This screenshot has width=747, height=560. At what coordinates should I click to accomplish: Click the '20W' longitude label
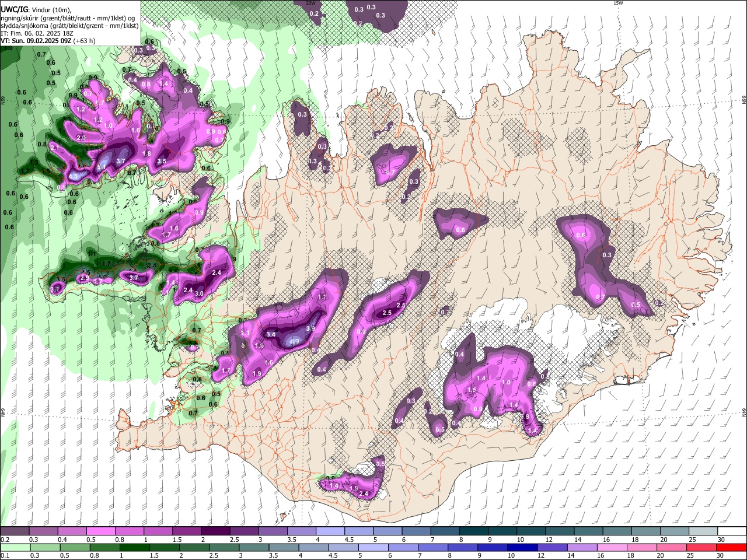[310, 3]
